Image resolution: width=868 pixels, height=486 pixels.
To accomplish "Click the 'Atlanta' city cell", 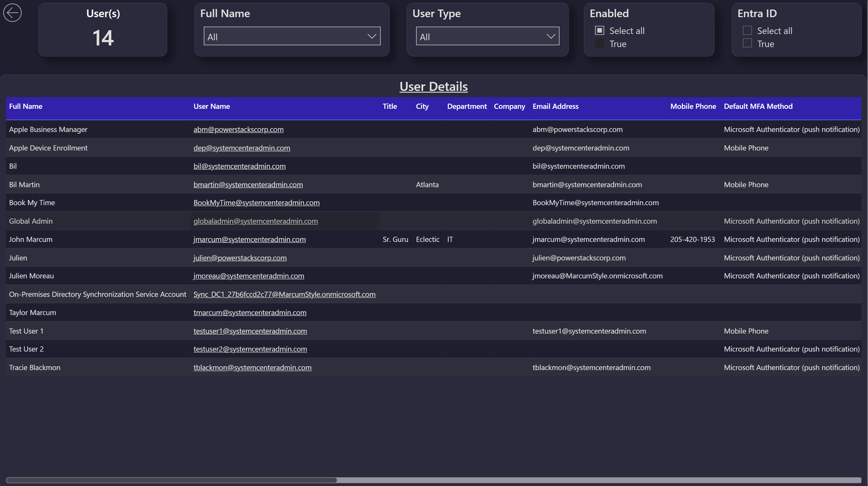I will click(x=427, y=184).
